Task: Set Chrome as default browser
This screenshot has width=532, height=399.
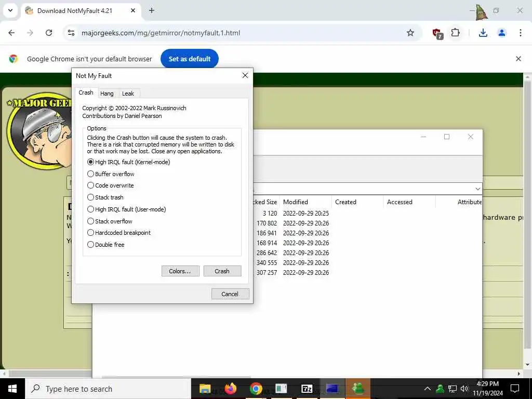Action: (x=189, y=59)
